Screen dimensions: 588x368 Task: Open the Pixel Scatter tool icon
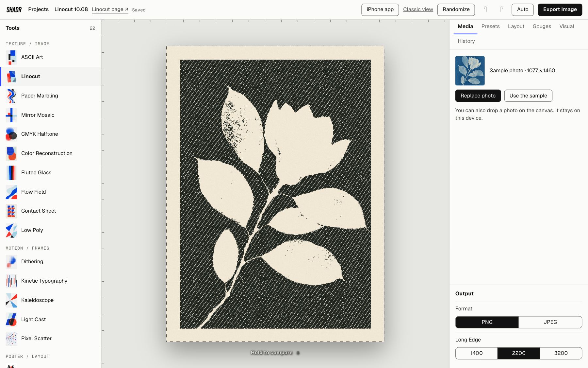click(11, 339)
